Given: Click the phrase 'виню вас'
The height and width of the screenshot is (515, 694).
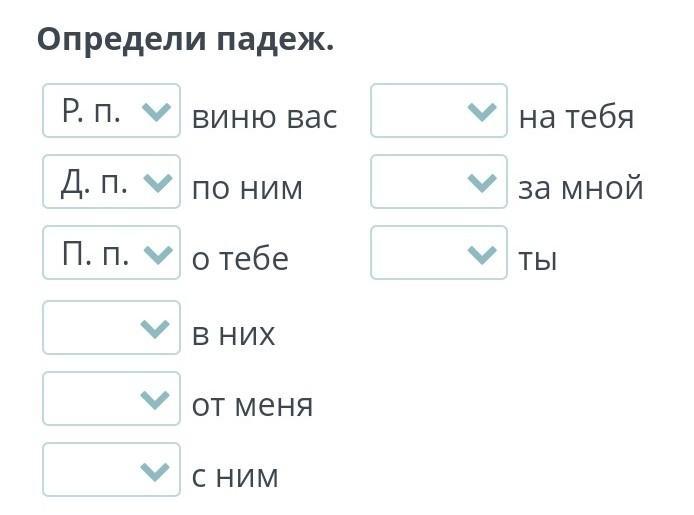Looking at the screenshot, I should coord(264,117).
